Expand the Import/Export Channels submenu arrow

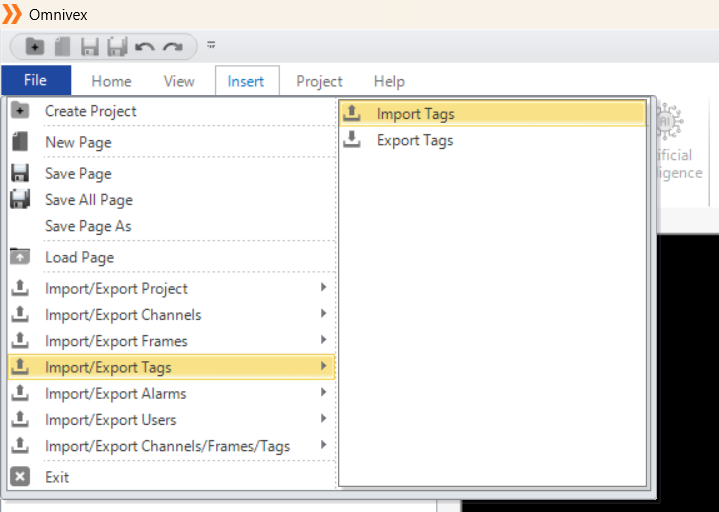pyautogui.click(x=323, y=314)
